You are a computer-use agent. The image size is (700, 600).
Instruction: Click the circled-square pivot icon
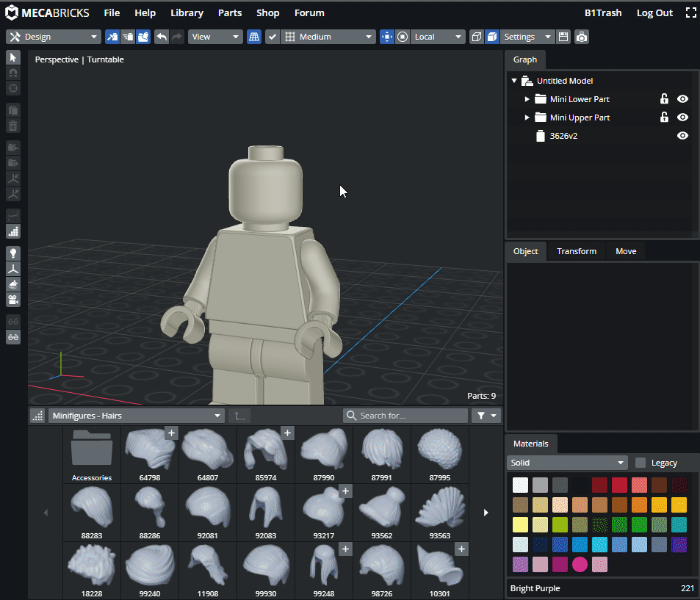403,37
